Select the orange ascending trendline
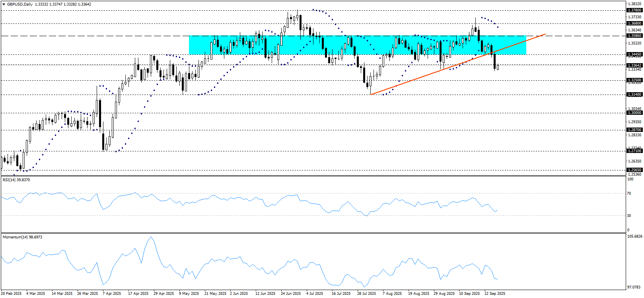Viewport: 644px width, 298px height. coord(457,65)
